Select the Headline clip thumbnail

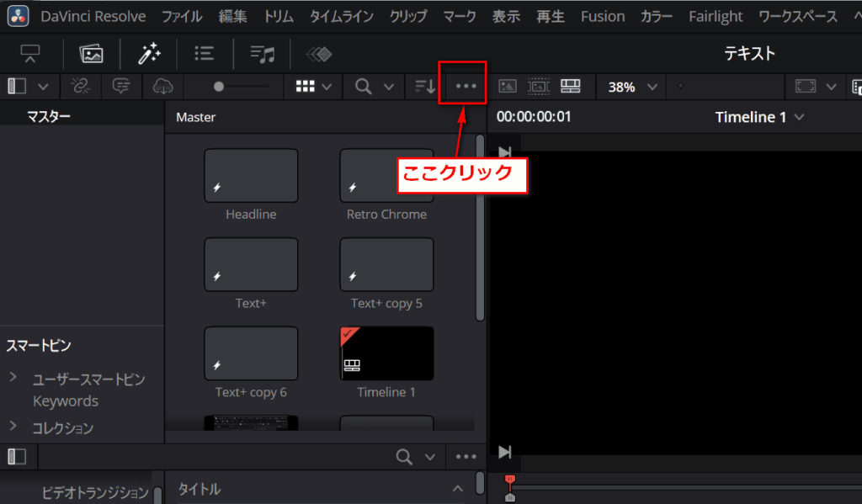click(x=251, y=176)
